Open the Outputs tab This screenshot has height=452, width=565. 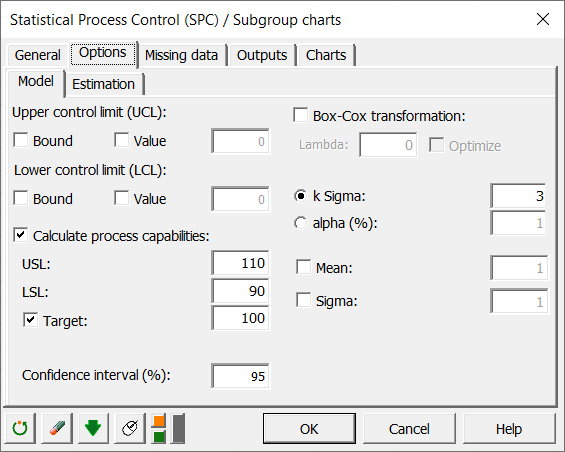tap(262, 55)
